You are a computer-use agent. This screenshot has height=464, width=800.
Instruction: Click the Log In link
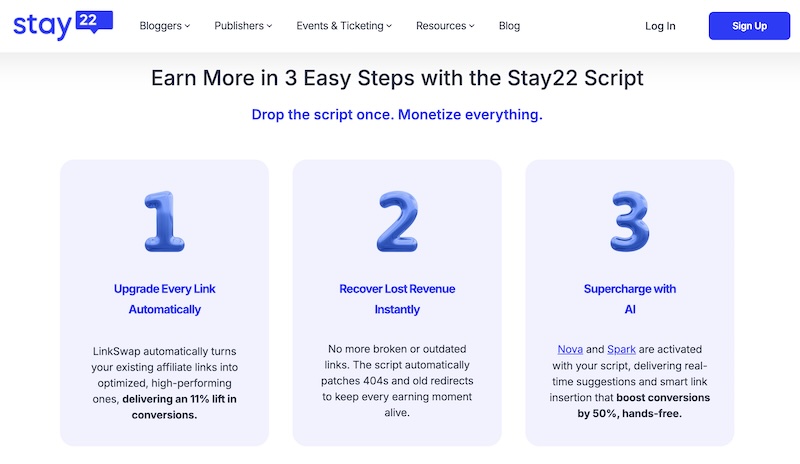tap(660, 26)
